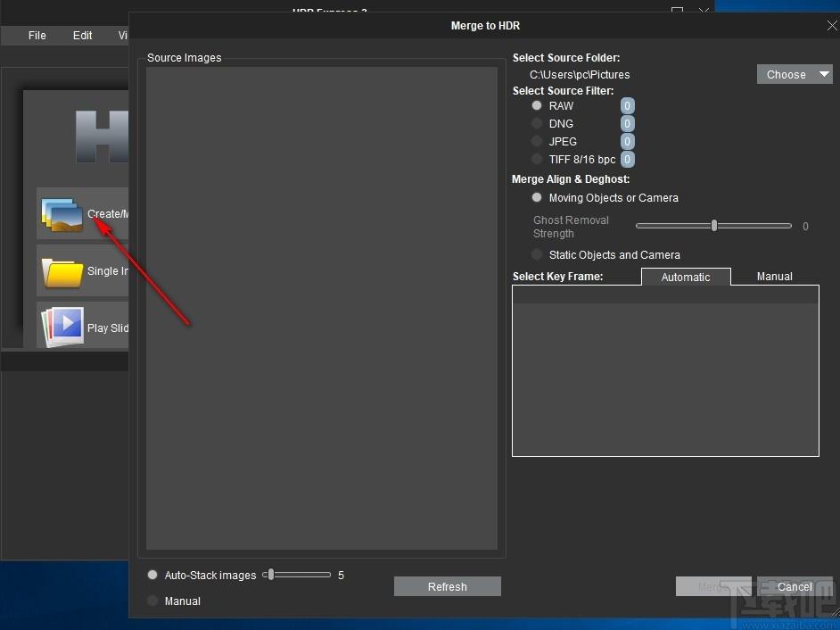Click the C:\Users\pc\Pictures folder path

580,75
